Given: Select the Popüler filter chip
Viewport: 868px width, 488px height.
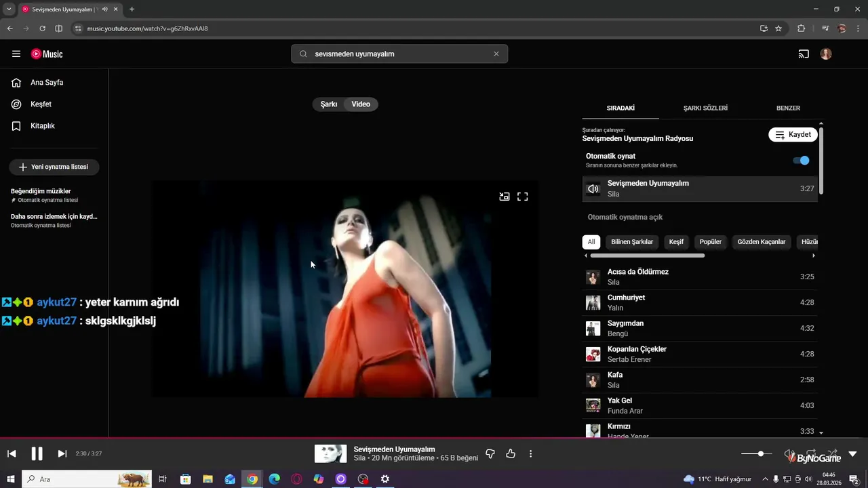Looking at the screenshot, I should point(711,242).
